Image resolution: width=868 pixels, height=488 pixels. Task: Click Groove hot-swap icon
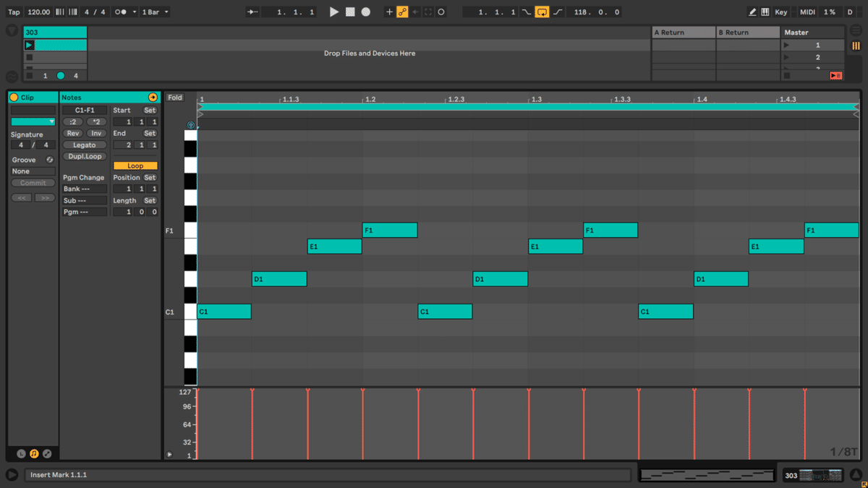click(x=50, y=160)
